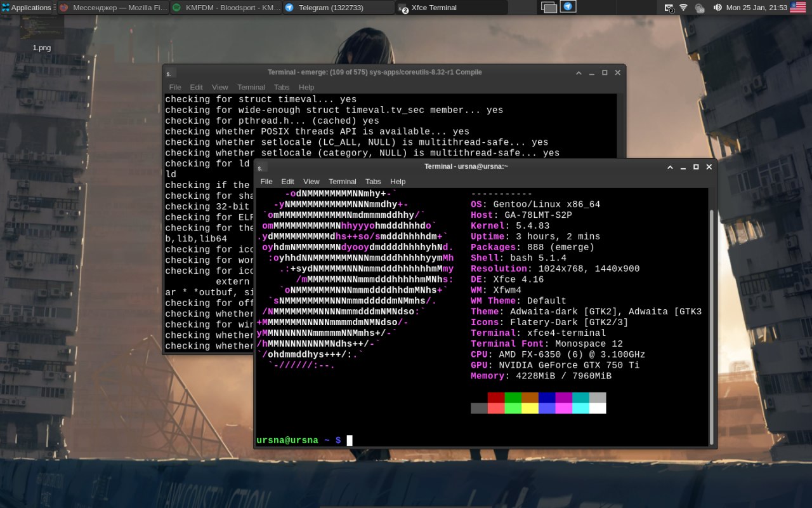This screenshot has width=812, height=508.
Task: Click the 'Kernel: 5.4.83' line
Action: (510, 225)
